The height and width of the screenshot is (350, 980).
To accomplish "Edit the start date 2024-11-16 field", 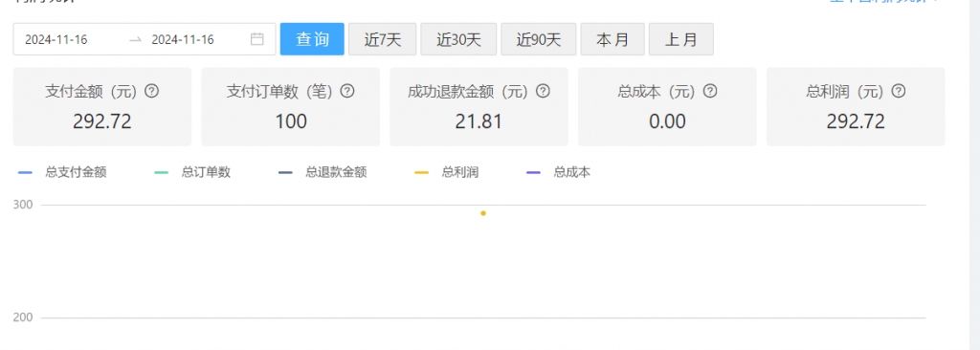I will (56, 40).
